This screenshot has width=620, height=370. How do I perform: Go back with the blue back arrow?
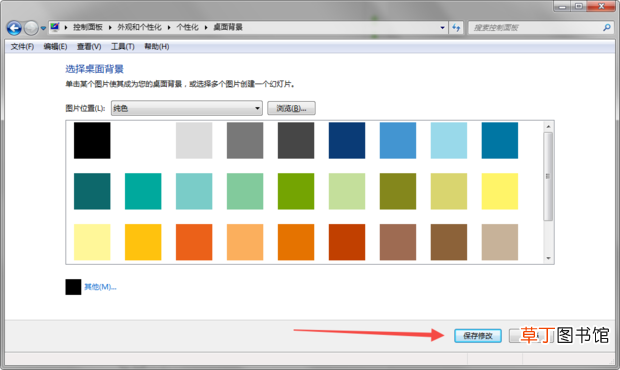(x=14, y=28)
